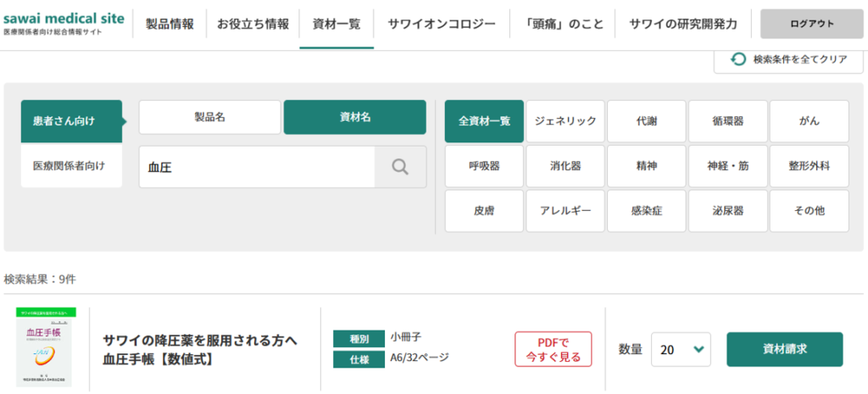Click the 検索結果：9件 text
The width and height of the screenshot is (868, 394).
pos(40,279)
